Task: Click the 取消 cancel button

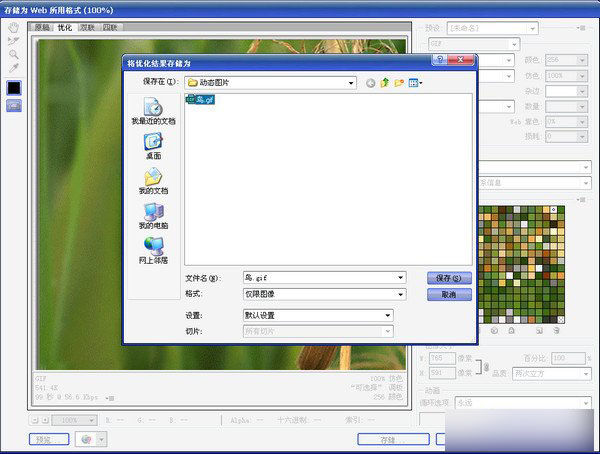Action: (449, 295)
